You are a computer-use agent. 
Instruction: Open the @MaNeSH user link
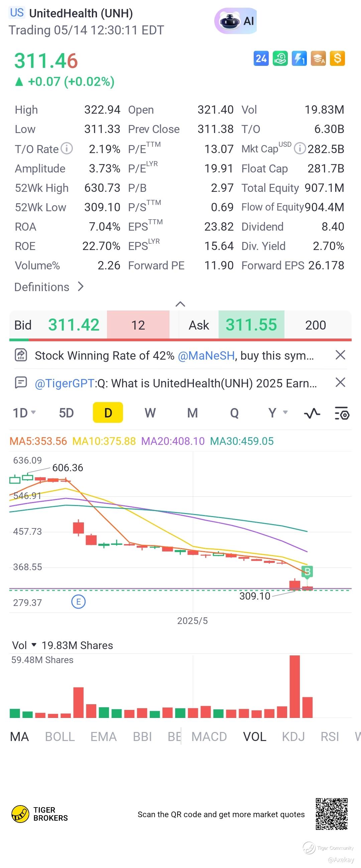[x=206, y=356]
